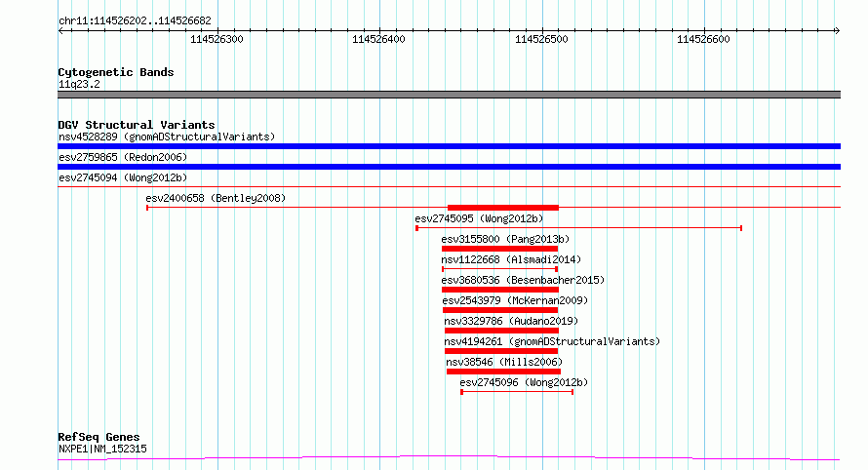The width and height of the screenshot is (868, 470).
Task: Click the red bar for esv3680536
Action: pos(500,290)
